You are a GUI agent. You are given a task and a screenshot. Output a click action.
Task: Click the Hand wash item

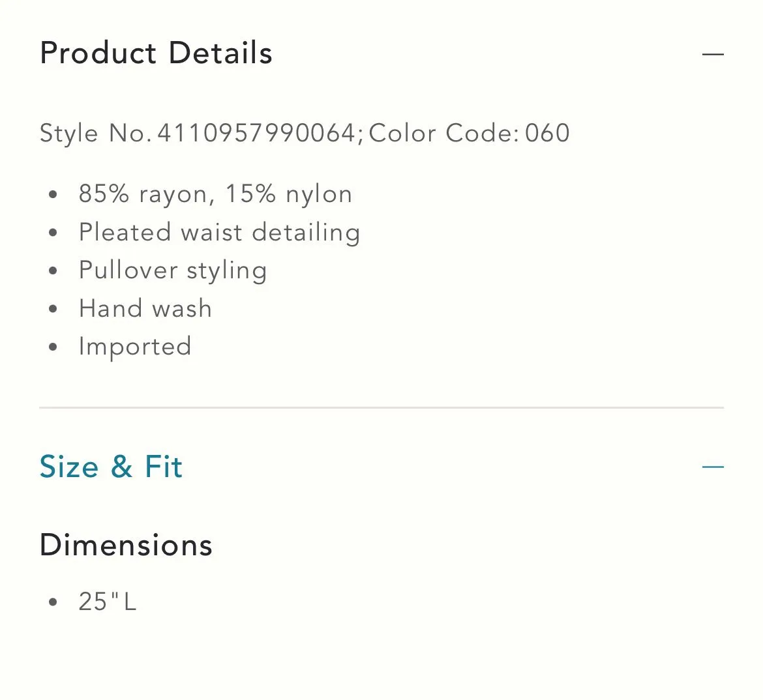(x=145, y=308)
